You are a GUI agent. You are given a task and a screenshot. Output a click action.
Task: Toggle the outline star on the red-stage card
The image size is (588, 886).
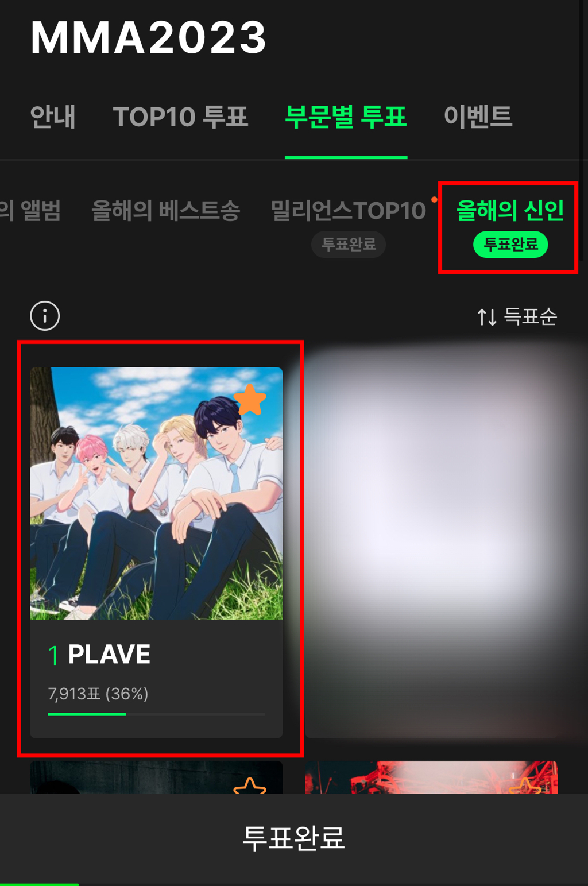(x=525, y=786)
